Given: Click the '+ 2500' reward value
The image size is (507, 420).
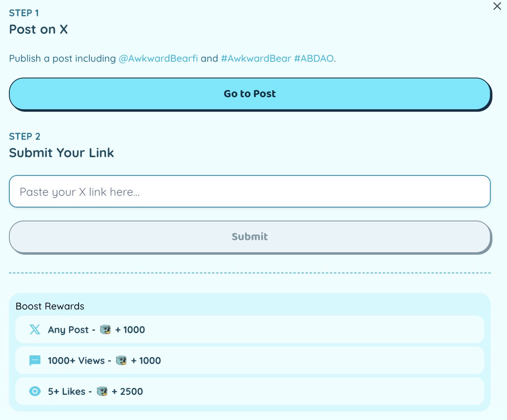Looking at the screenshot, I should click(x=127, y=392).
